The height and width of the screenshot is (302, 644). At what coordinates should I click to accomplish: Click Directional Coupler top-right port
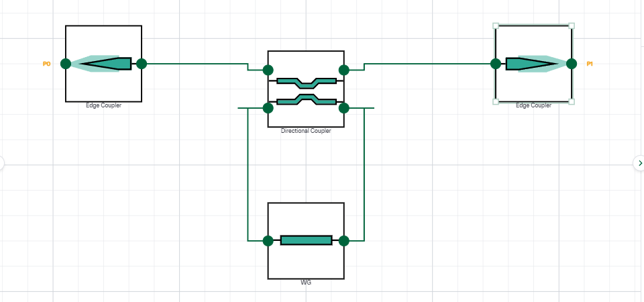pos(343,70)
